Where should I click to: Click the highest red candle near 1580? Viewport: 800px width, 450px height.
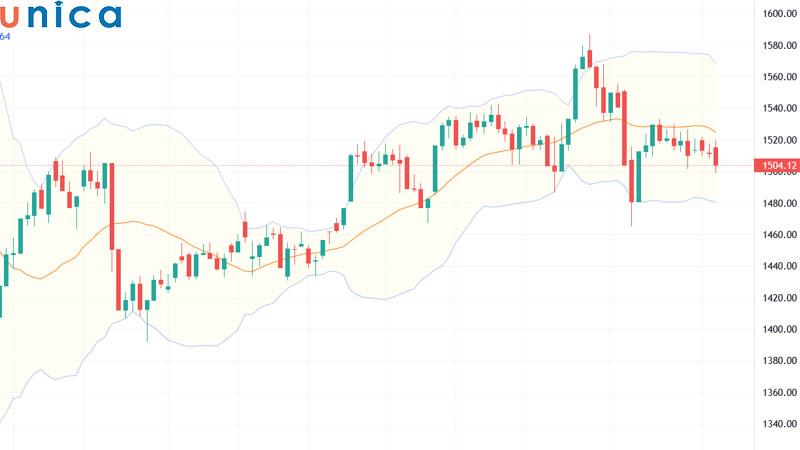[x=589, y=56]
